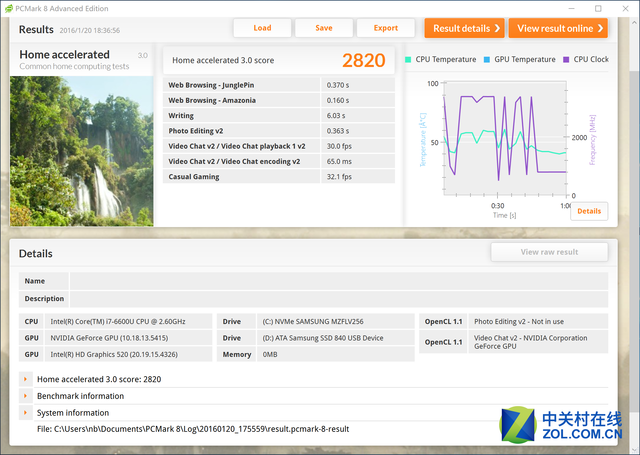Click Photo Editing v2 - Not in use entry

coord(538,322)
